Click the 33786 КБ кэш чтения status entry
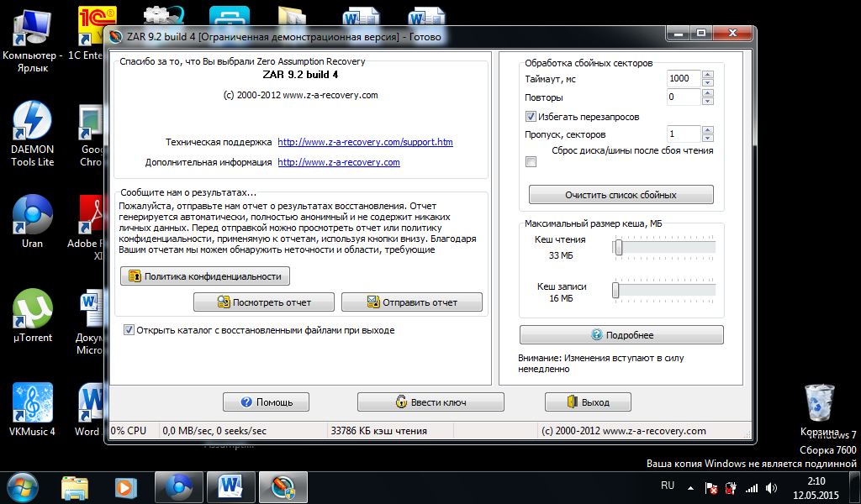This screenshot has height=504, width=861. pos(390,431)
